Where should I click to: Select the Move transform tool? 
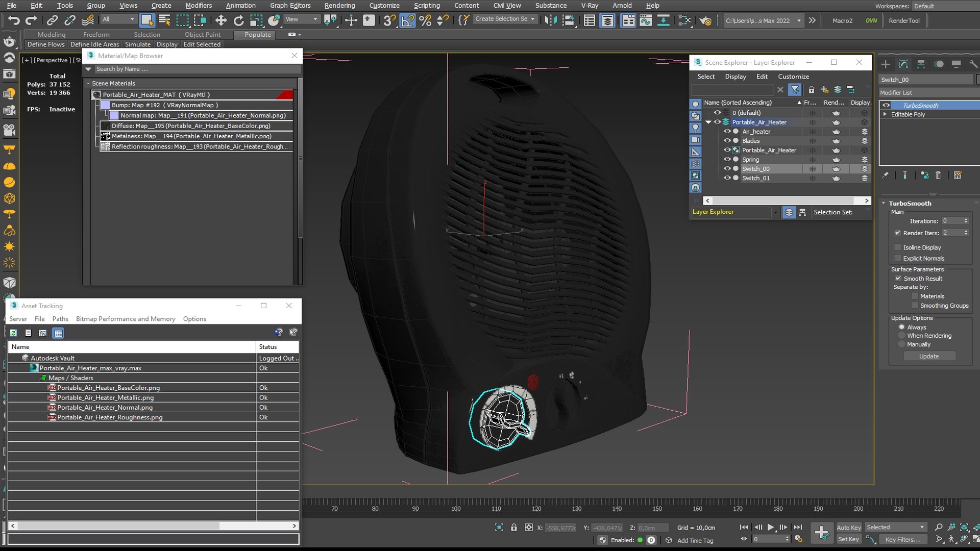(220, 20)
